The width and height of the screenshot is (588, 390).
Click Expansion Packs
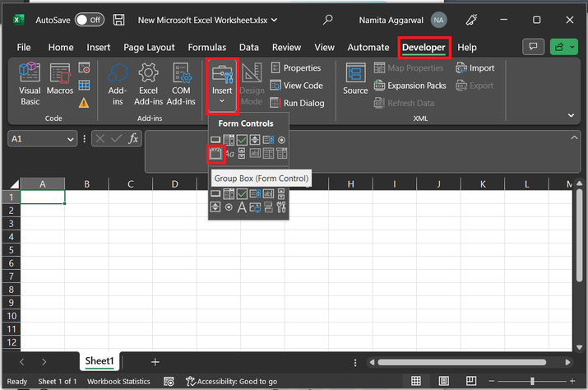pos(410,86)
